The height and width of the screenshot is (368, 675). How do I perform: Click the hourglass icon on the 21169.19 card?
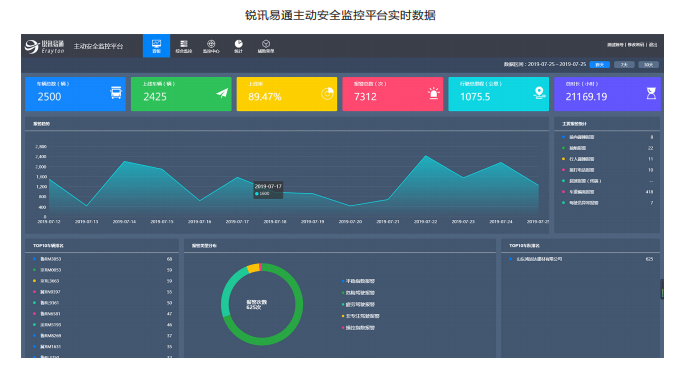pyautogui.click(x=651, y=93)
